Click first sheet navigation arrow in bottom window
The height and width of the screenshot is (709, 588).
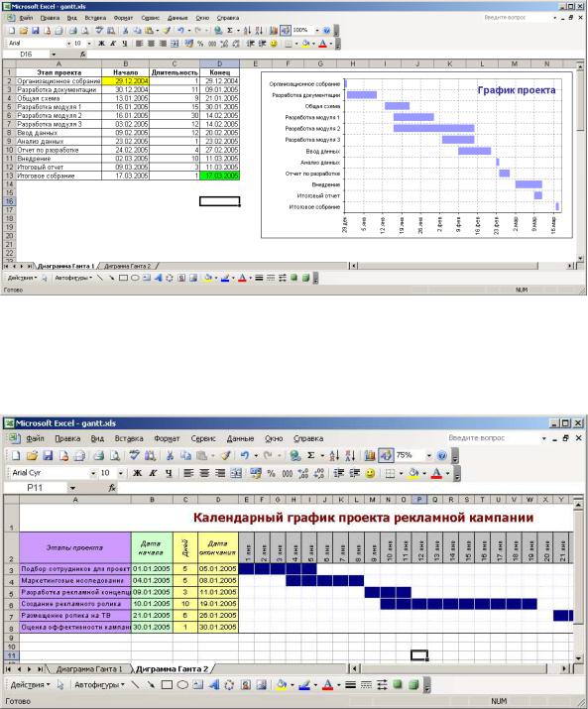click(x=9, y=668)
